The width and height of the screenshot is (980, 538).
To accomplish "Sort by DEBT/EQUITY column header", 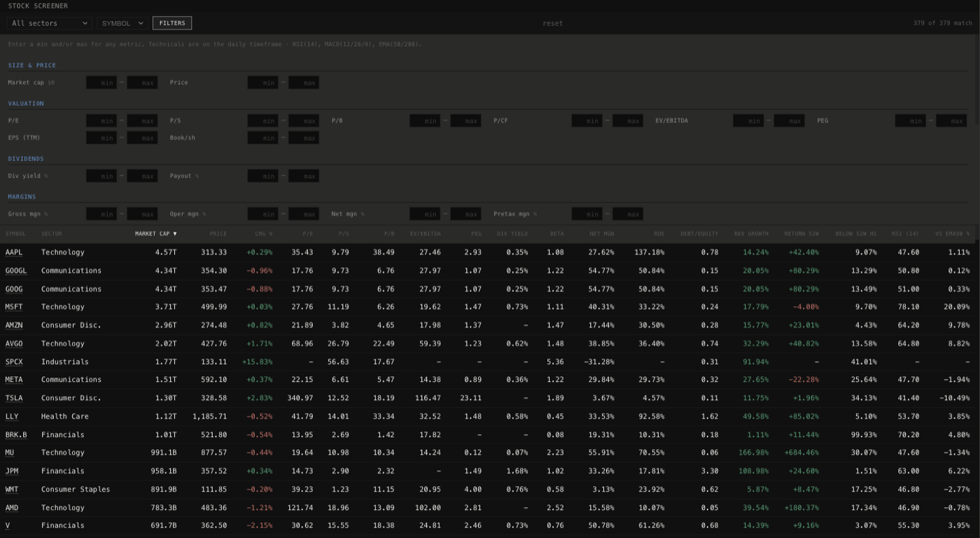I will 699,234.
